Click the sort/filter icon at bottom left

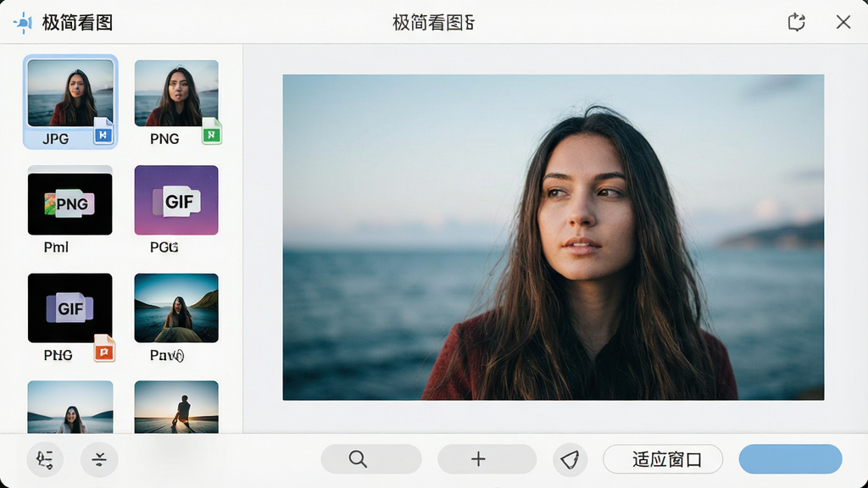click(45, 459)
